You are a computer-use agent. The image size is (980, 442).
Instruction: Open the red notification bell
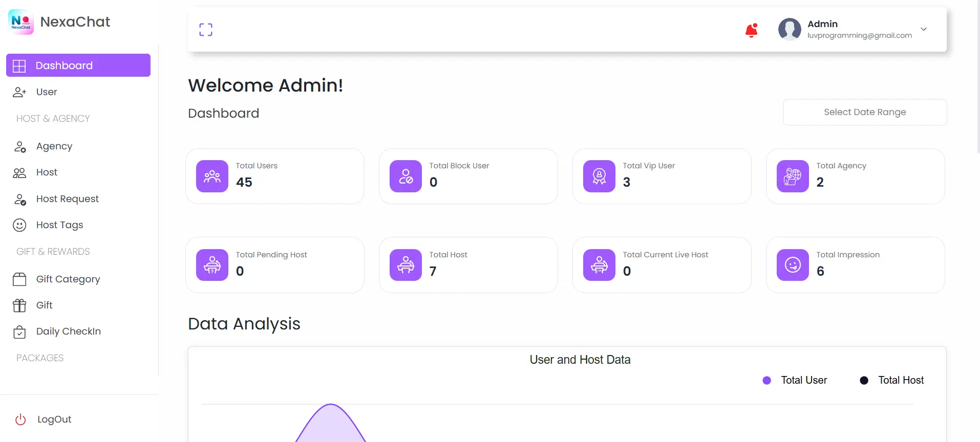[751, 31]
